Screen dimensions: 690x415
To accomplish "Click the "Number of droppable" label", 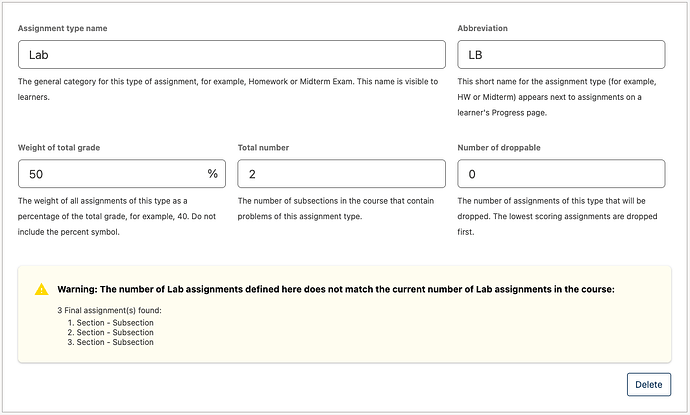I will (500, 148).
